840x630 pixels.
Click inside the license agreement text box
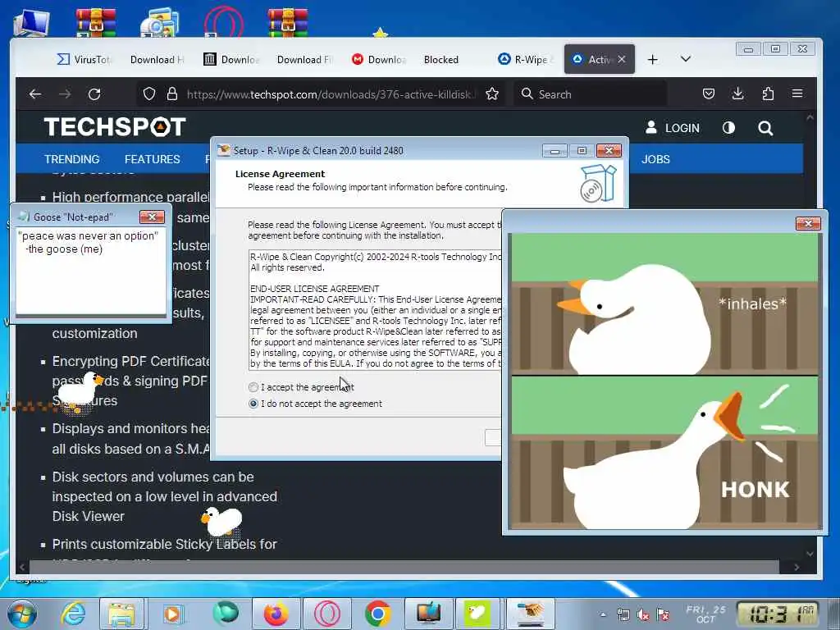(x=375, y=309)
